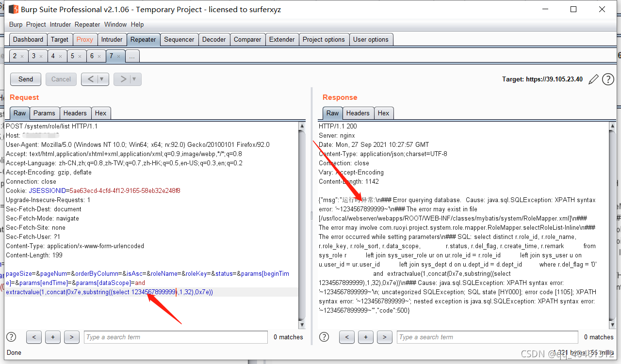Go to previous response match with < button
621x364 pixels.
(x=346, y=337)
